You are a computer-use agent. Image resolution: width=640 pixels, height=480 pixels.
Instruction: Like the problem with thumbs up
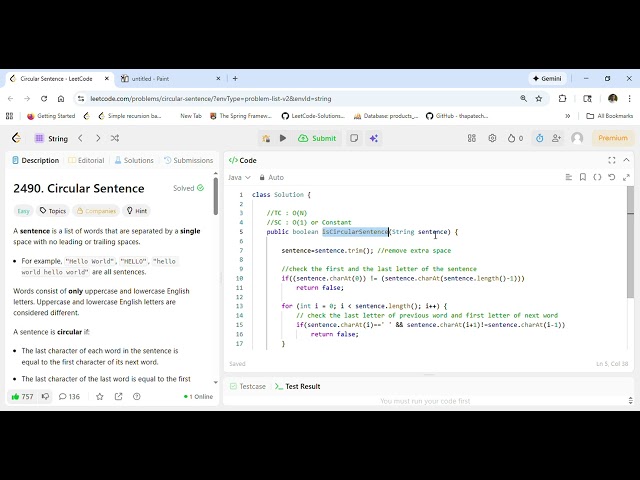click(15, 396)
